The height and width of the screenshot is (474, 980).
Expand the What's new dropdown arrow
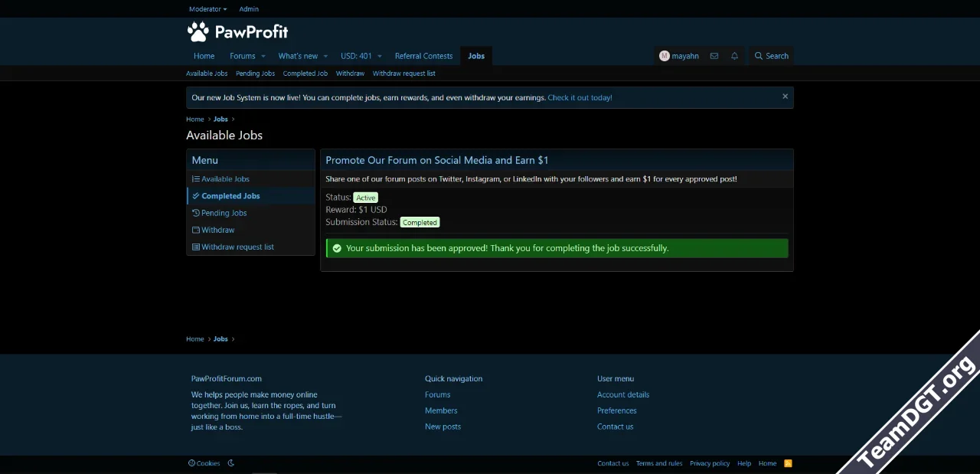(325, 56)
